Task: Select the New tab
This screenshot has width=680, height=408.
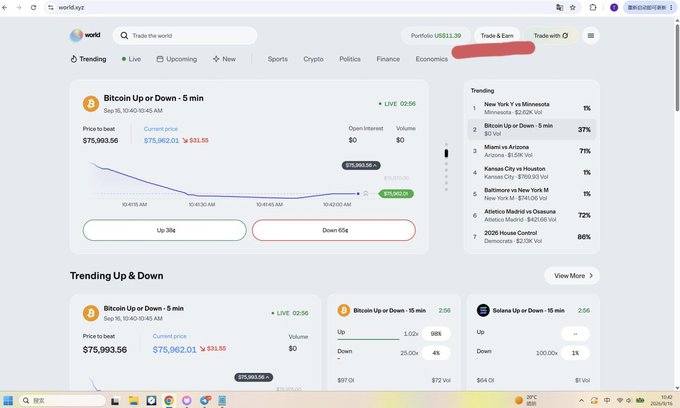Action: click(x=224, y=59)
